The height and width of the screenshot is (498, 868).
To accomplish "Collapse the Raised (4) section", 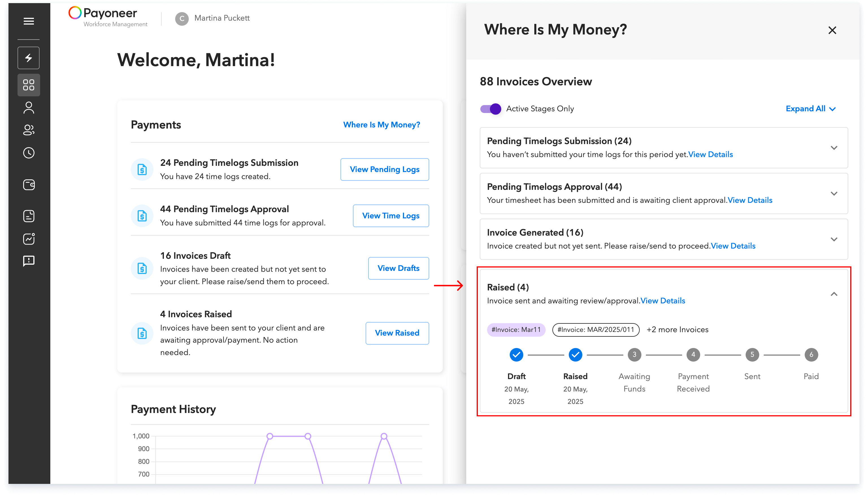I will (834, 294).
